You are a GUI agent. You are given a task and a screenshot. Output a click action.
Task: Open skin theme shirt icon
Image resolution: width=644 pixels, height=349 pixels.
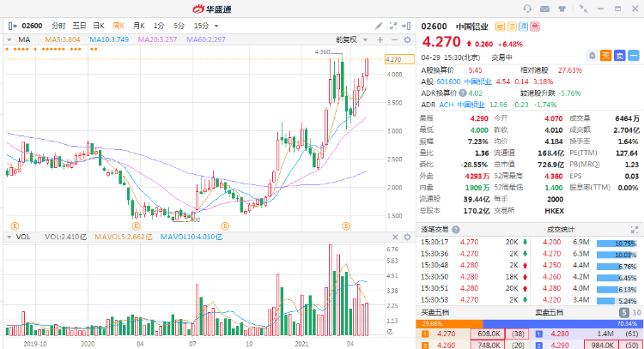562,9
